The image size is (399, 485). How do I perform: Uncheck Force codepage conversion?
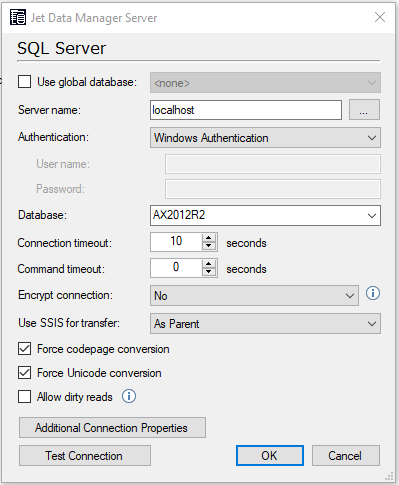(25, 349)
